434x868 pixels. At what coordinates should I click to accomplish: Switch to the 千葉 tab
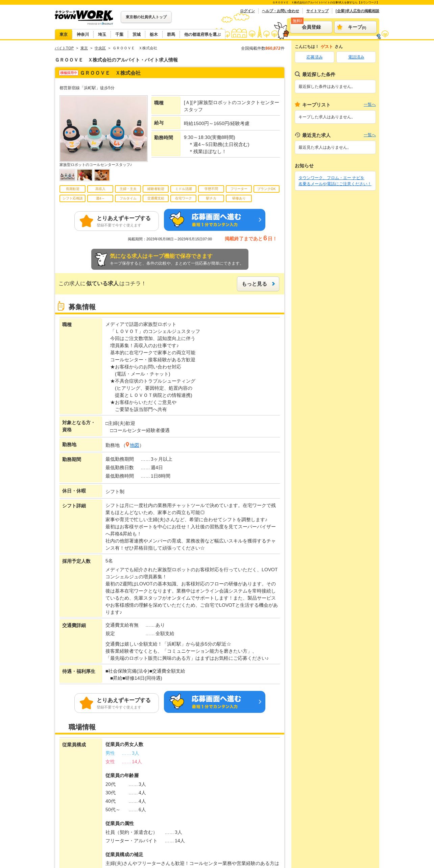coord(119,34)
